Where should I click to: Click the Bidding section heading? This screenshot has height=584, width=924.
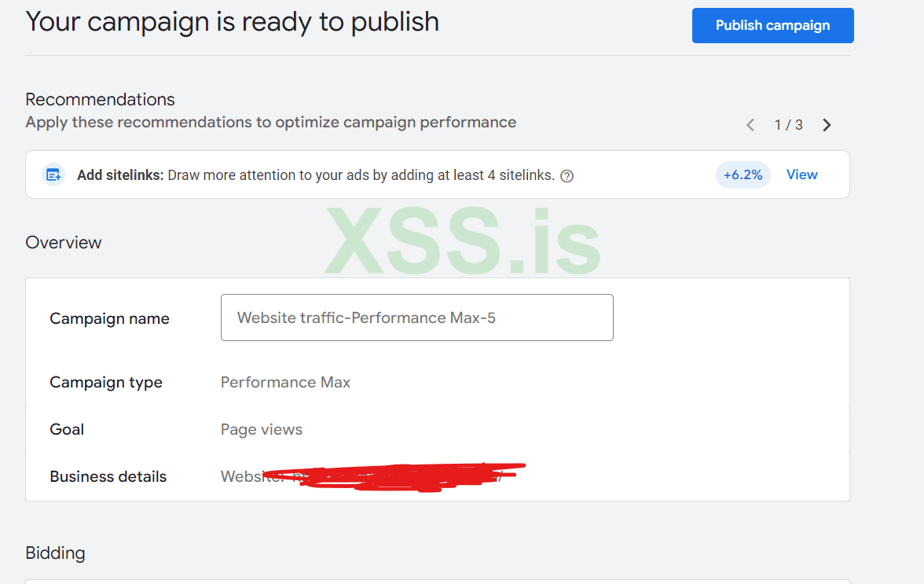55,553
